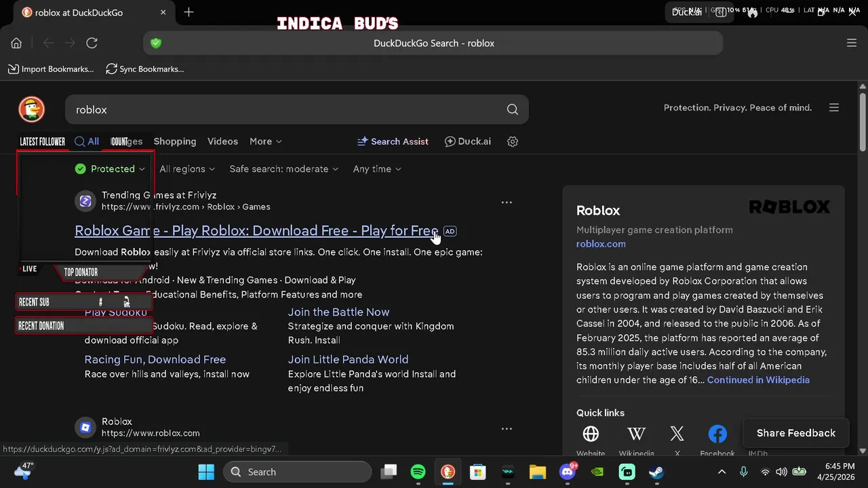Open the roblox.com link in info panel

click(x=601, y=244)
